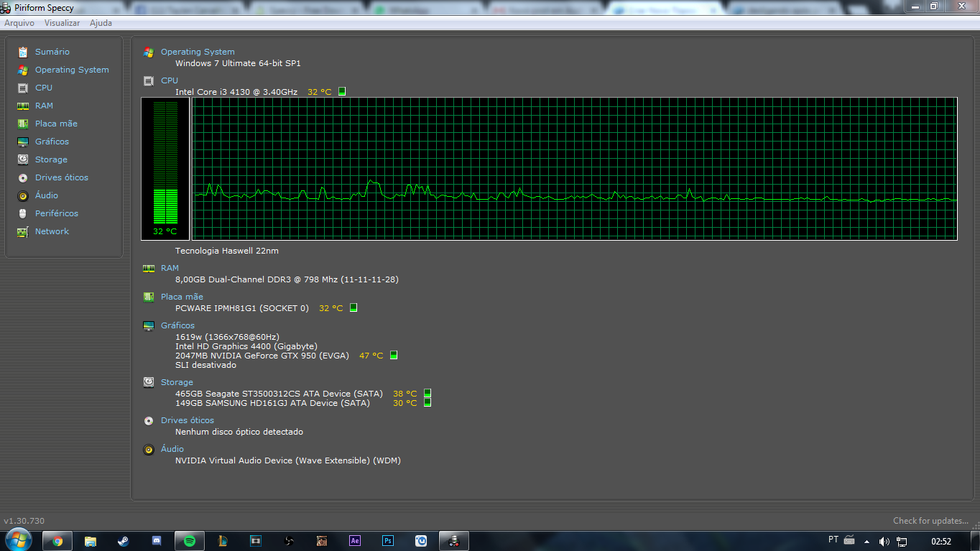Click the v1.30.730 version label
Image resolution: width=980 pixels, height=551 pixels.
click(x=24, y=521)
